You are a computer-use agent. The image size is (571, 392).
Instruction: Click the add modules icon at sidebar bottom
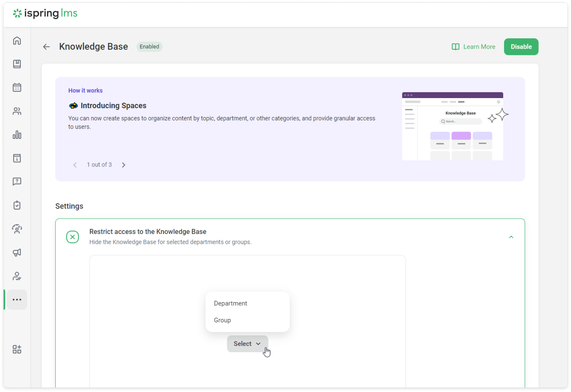point(17,349)
